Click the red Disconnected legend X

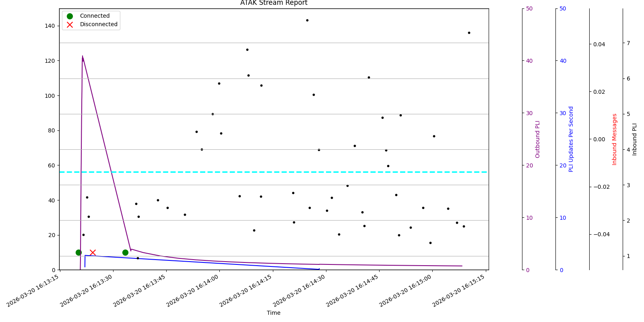coord(70,25)
